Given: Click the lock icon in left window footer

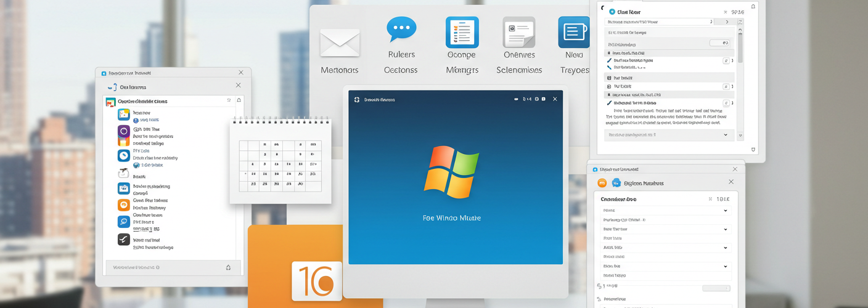Looking at the screenshot, I should (228, 267).
